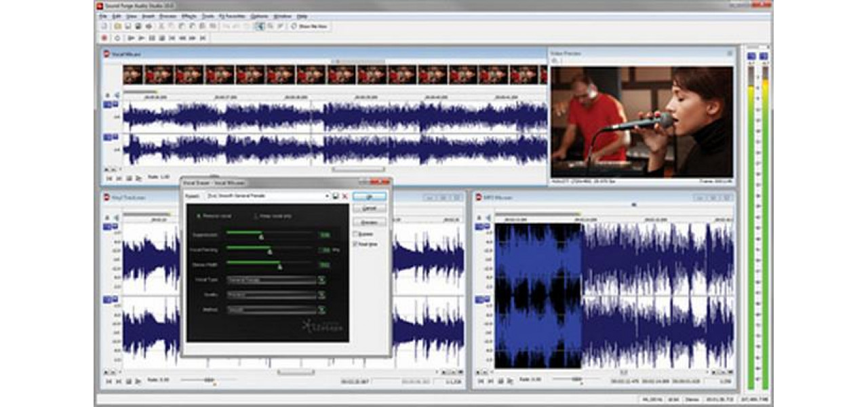Screen dimensions: 868x407
Task: Select the highlighted Edit tool icon
Action: pyautogui.click(x=260, y=26)
